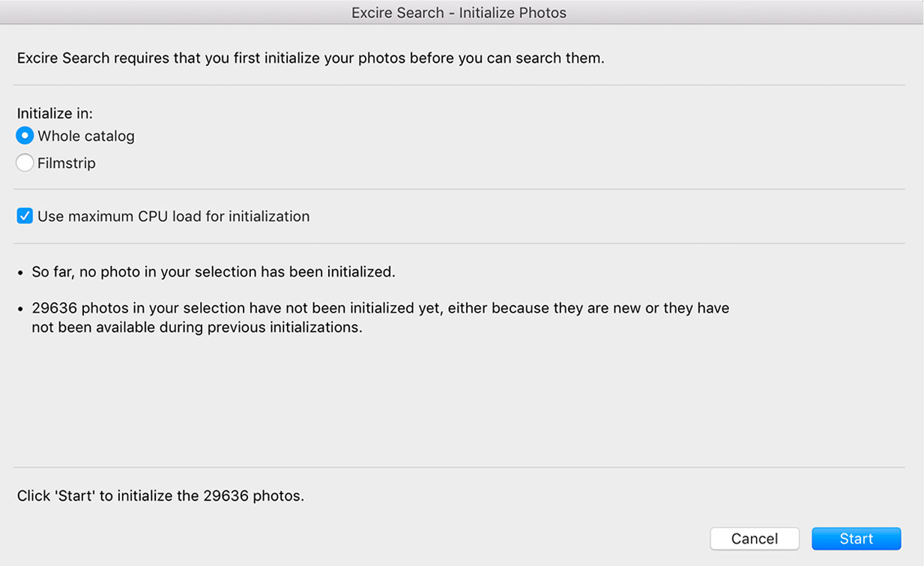This screenshot has height=566, width=924.
Task: Click the empty circle next to Filmstrip
Action: (x=25, y=163)
